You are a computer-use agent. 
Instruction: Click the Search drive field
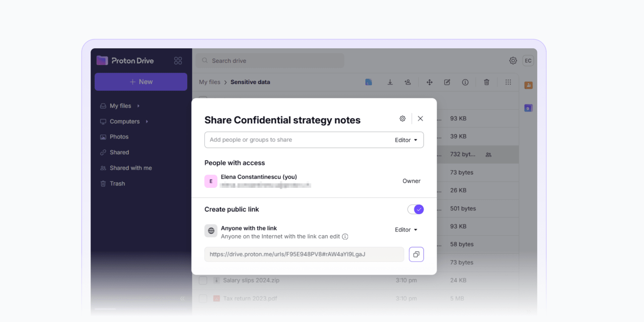(270, 61)
